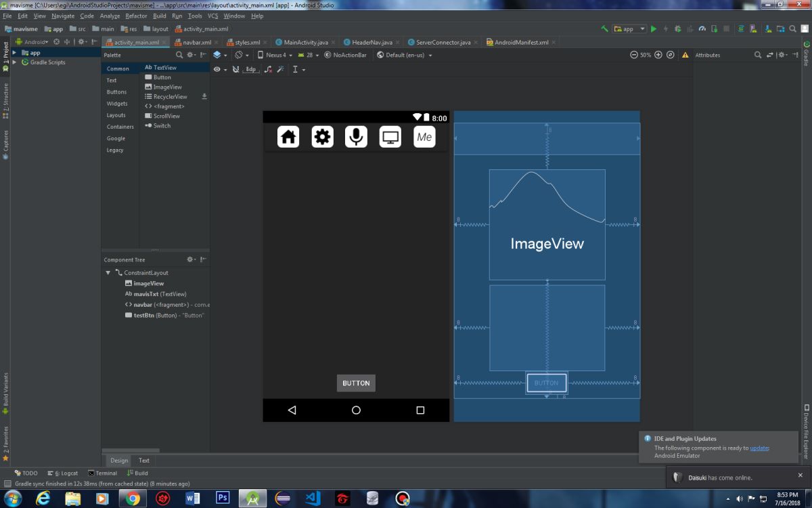The width and height of the screenshot is (812, 508).
Task: Click the green Run app button
Action: 654,29
